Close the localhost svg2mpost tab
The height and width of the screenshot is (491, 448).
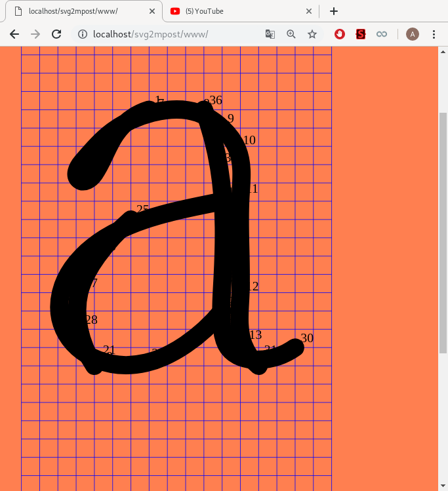pyautogui.click(x=152, y=11)
